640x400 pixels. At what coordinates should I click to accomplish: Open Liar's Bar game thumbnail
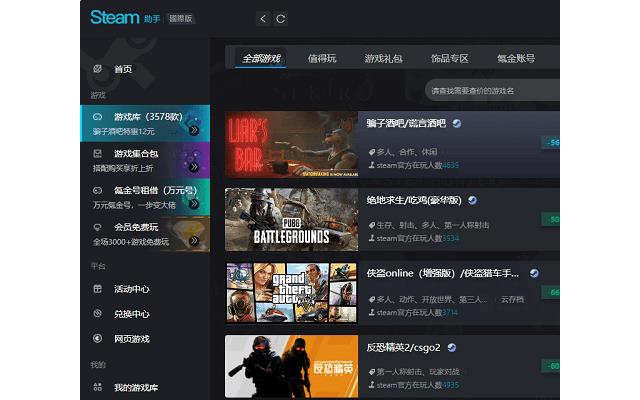pos(291,144)
